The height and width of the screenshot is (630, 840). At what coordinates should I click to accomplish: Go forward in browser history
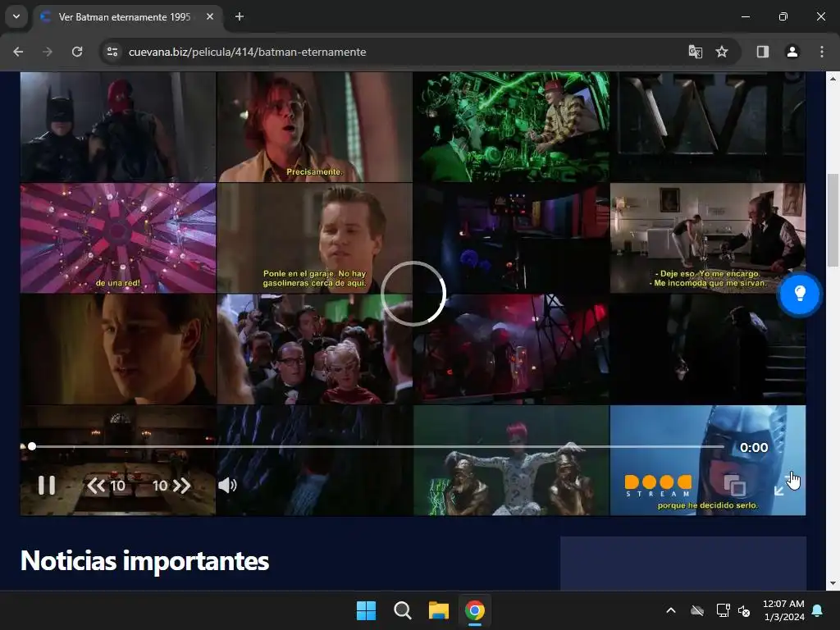[x=48, y=52]
